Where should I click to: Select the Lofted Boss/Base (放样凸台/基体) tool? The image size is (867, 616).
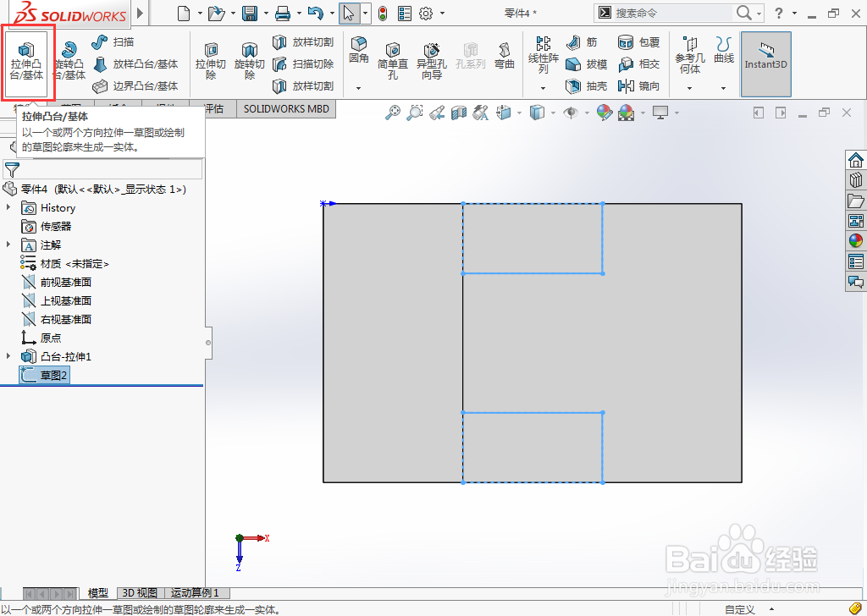click(x=135, y=64)
